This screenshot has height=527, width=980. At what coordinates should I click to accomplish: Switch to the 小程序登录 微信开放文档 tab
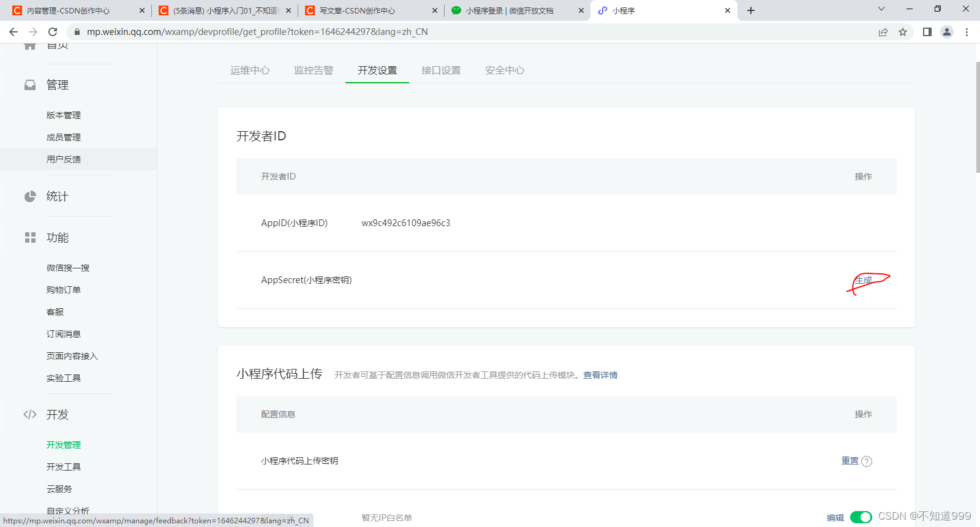(510, 10)
